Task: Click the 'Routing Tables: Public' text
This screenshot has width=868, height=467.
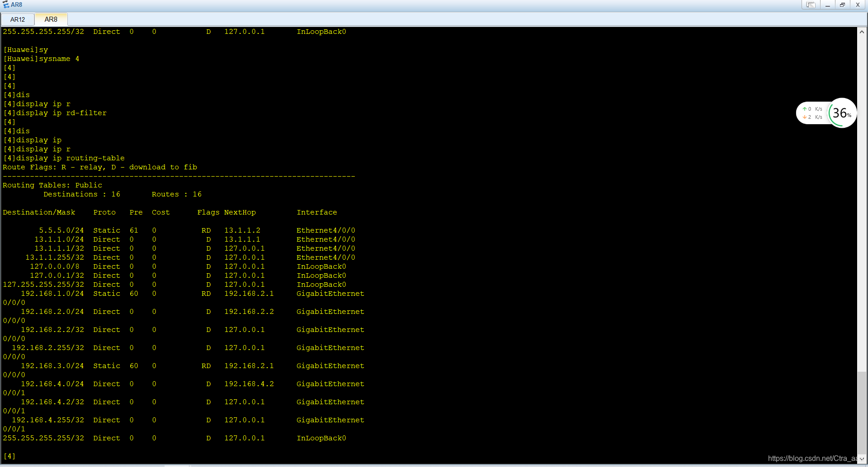Action: coord(52,185)
